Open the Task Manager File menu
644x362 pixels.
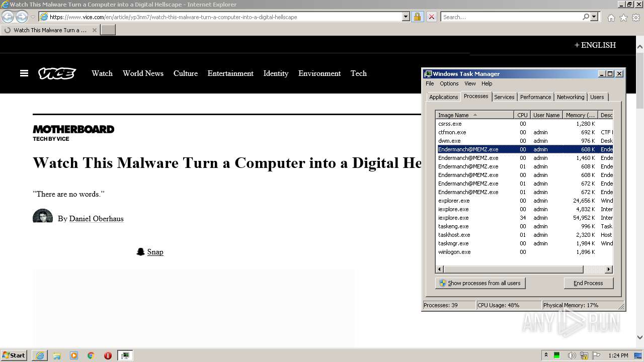(430, 83)
